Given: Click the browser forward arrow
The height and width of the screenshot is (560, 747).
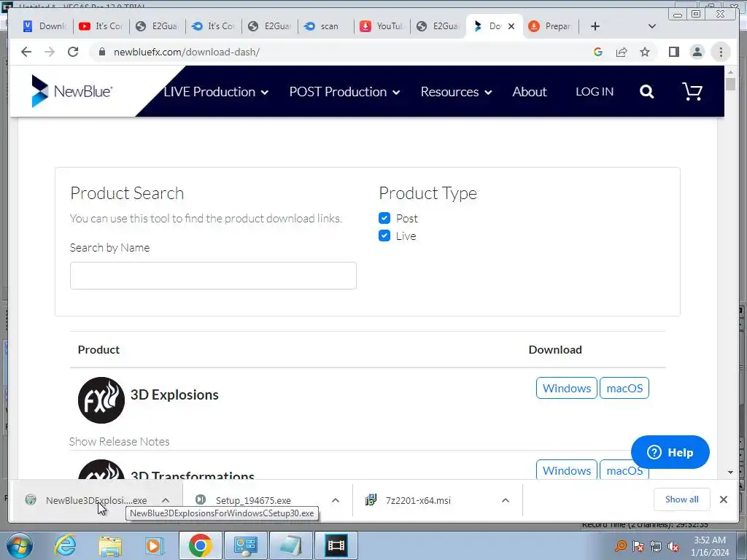Looking at the screenshot, I should click(50, 52).
